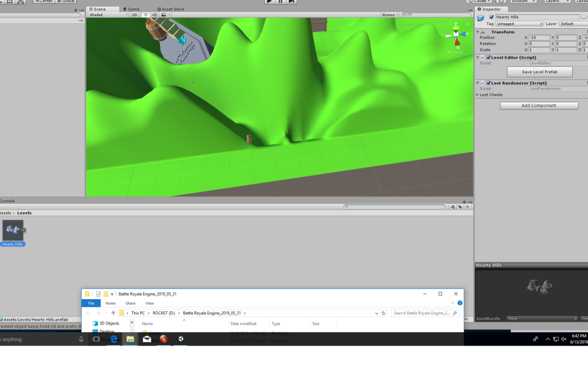The width and height of the screenshot is (588, 368).
Task: Toggle Persp projection label under gizmo
Action: click(455, 52)
